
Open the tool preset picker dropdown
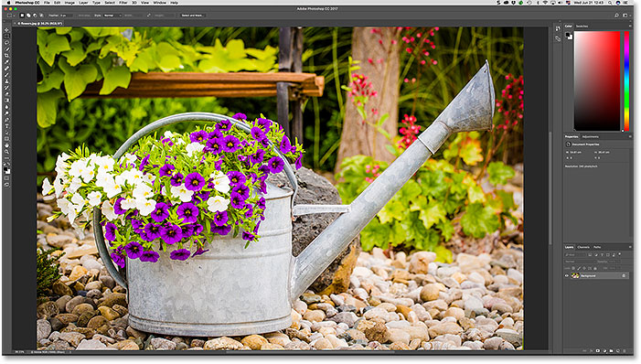pos(11,16)
